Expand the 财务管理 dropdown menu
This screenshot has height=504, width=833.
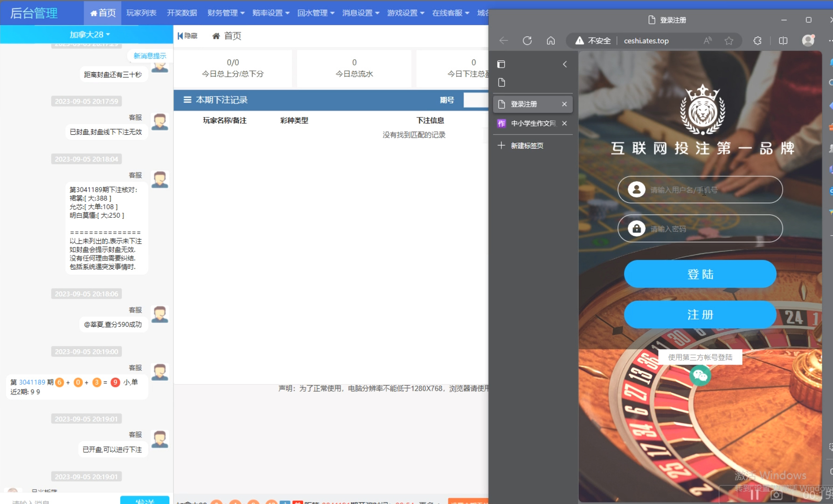(226, 13)
